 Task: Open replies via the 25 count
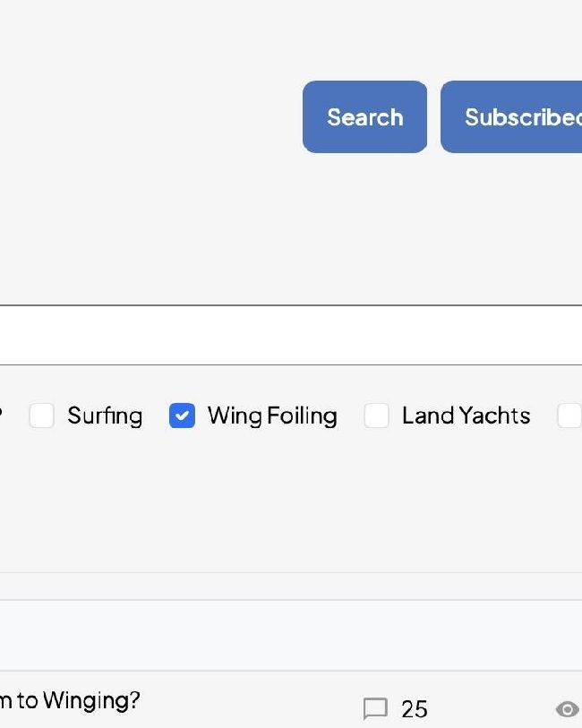(x=414, y=709)
